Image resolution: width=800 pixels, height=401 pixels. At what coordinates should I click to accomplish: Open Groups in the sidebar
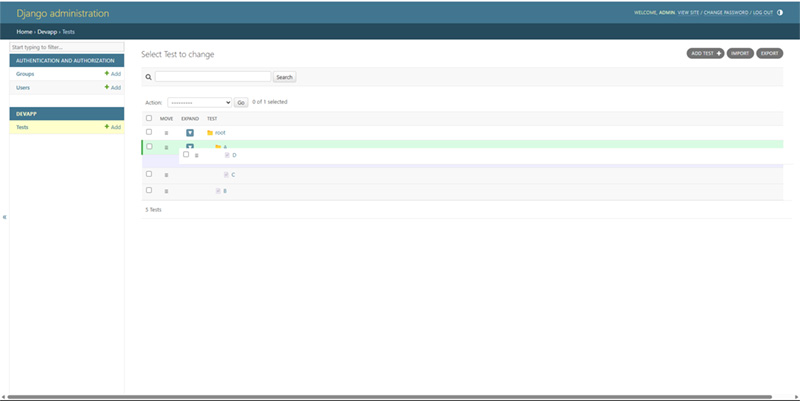coord(25,74)
